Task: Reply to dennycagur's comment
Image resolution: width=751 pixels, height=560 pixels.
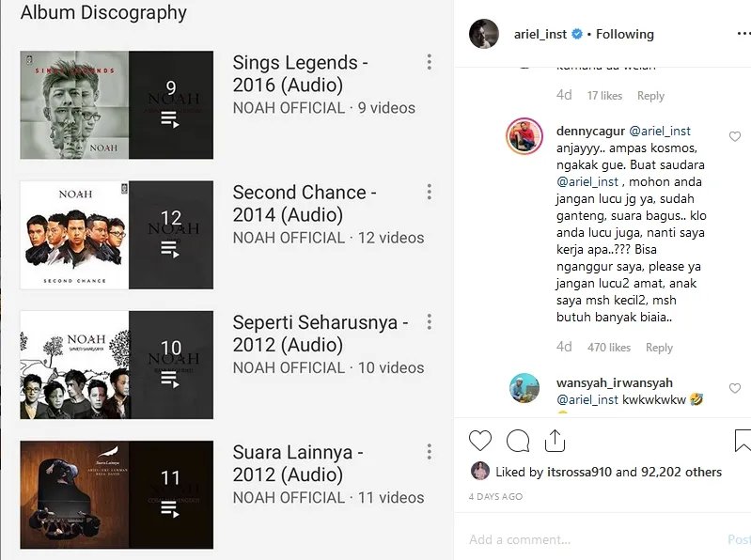Action: tap(659, 348)
